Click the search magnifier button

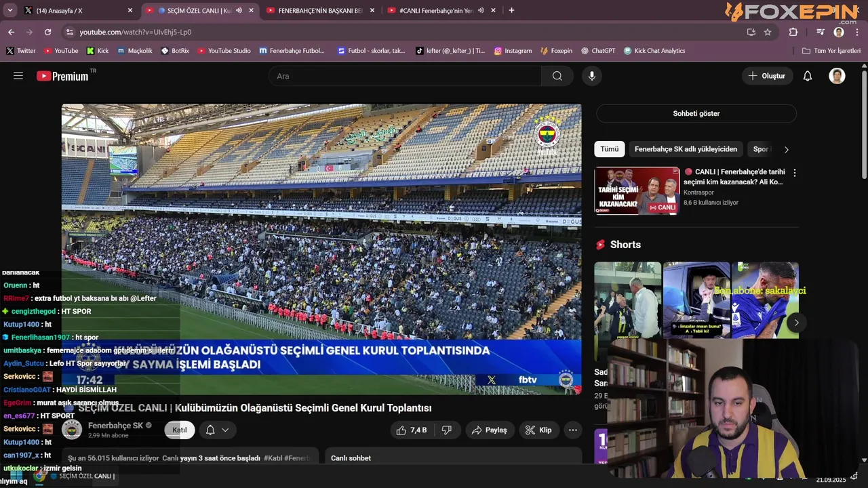click(557, 76)
